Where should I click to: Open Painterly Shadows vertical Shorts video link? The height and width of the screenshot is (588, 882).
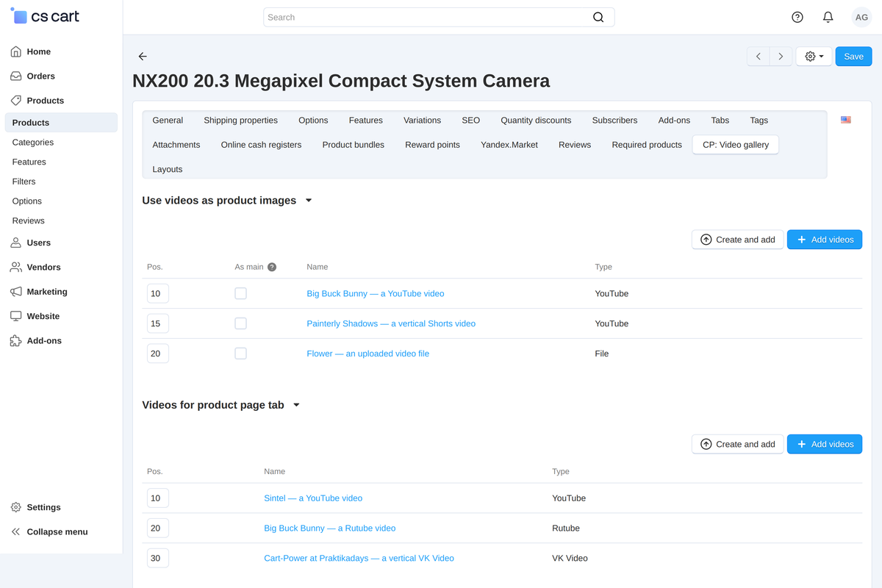[x=391, y=323]
